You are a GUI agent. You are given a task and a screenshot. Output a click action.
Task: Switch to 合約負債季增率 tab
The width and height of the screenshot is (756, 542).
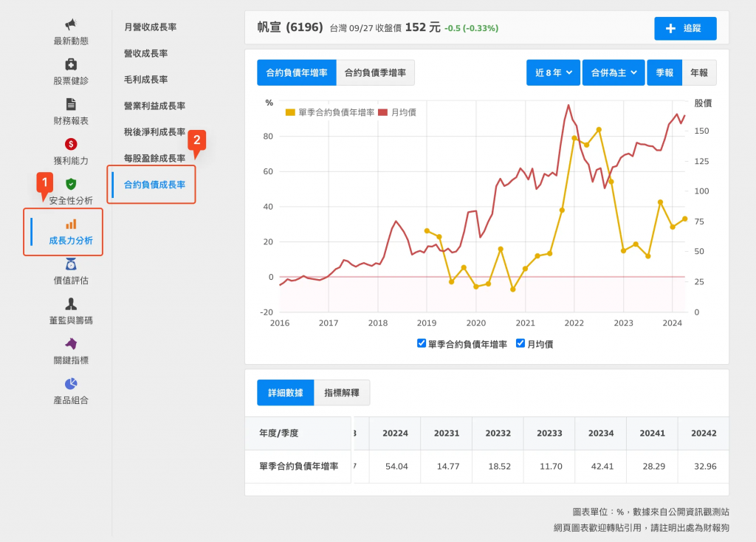(375, 72)
